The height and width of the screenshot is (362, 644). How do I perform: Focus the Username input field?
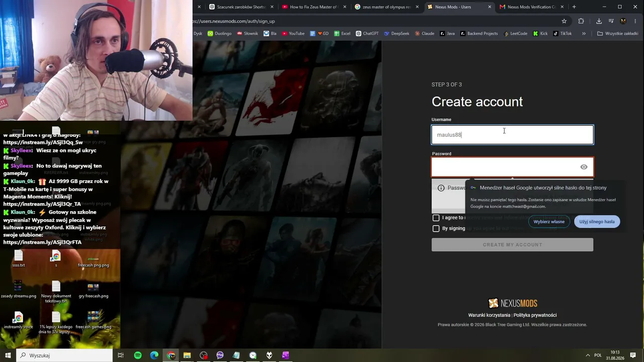512,135
